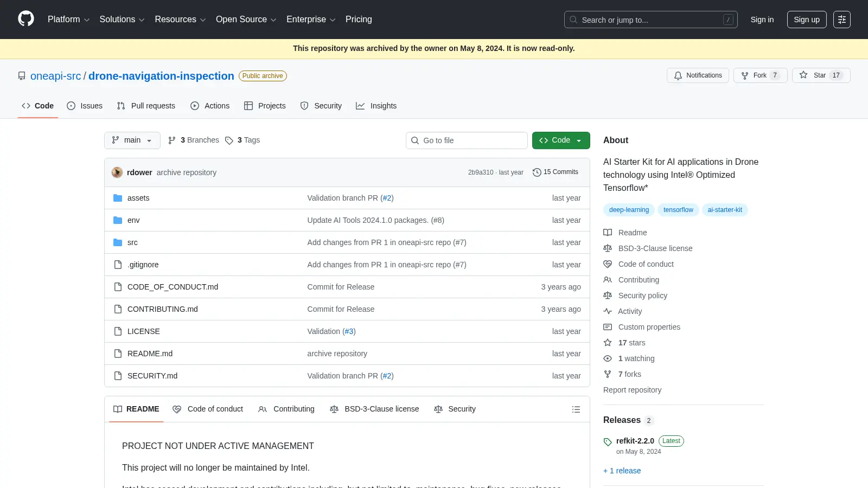Click the watching eye icon
The height and width of the screenshot is (488, 868).
coord(608,358)
